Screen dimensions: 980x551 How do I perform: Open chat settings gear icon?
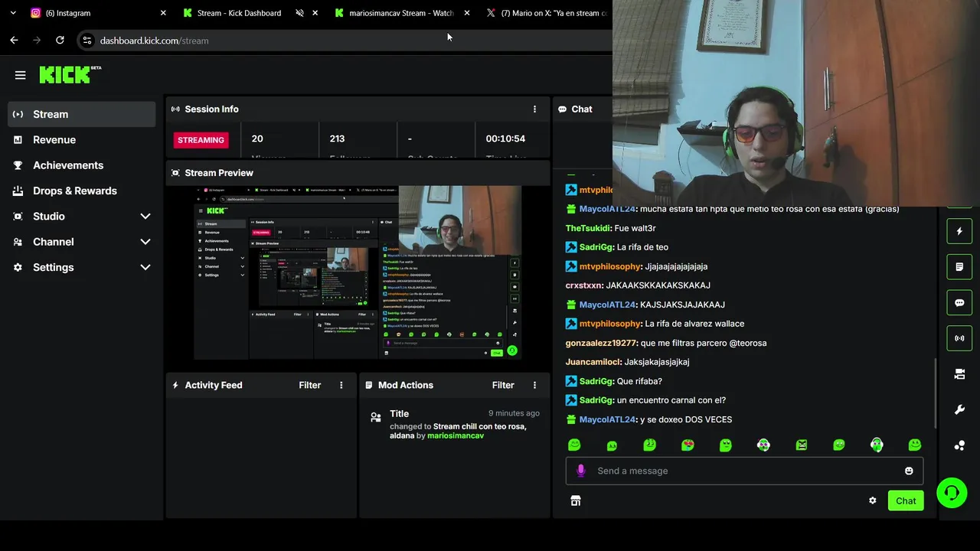[x=872, y=500]
